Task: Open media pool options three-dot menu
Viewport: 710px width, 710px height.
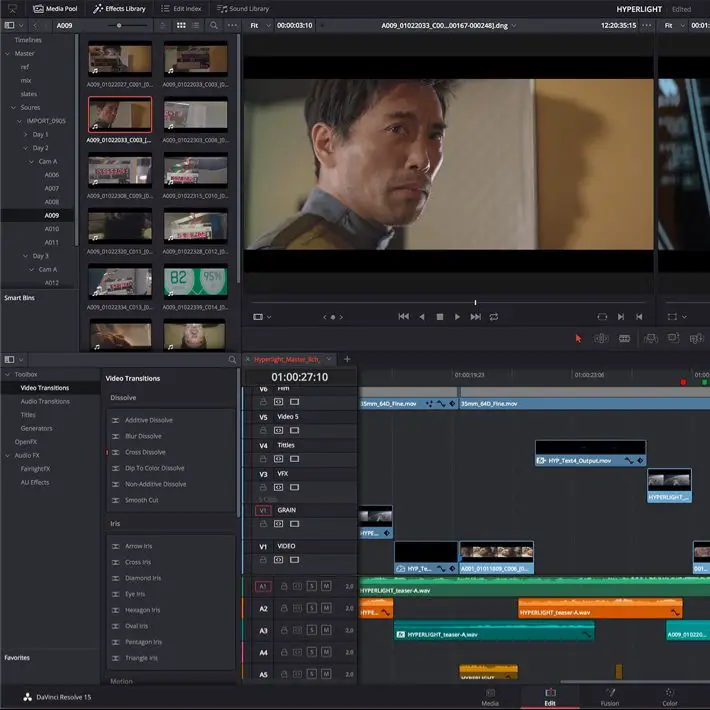Action: (x=232, y=25)
